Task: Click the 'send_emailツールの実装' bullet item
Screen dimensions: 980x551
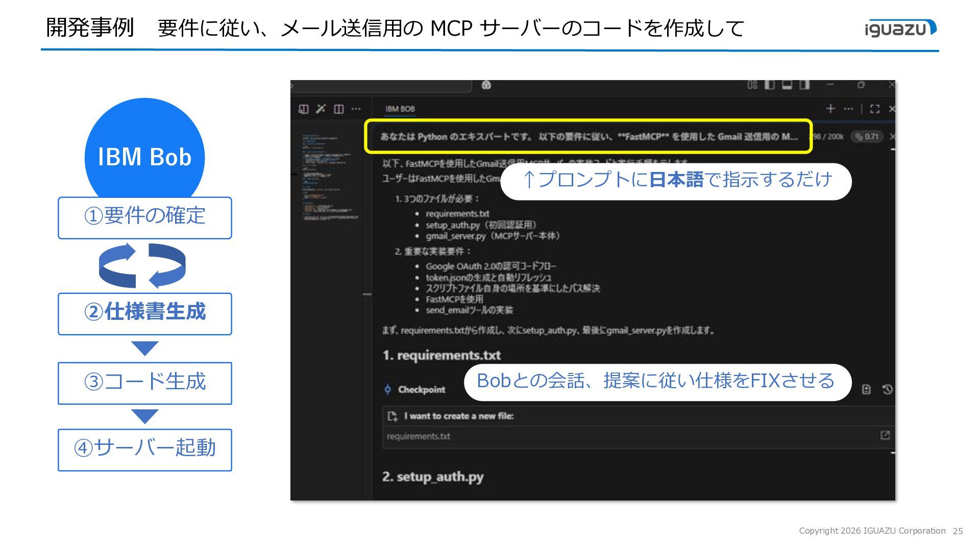Action: tap(469, 310)
